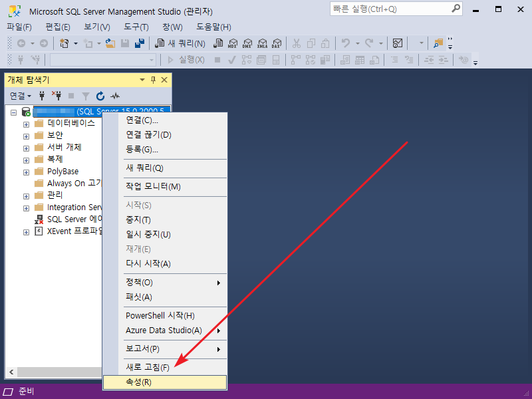Select 연결 끊기(D) from context menu
The width and height of the screenshot is (532, 399).
click(165, 135)
